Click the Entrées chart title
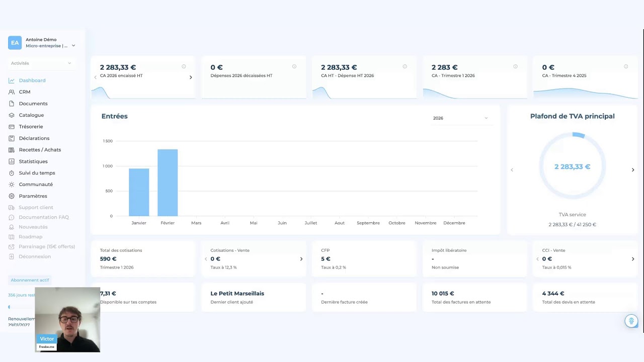This screenshot has height=362, width=644. (x=115, y=116)
